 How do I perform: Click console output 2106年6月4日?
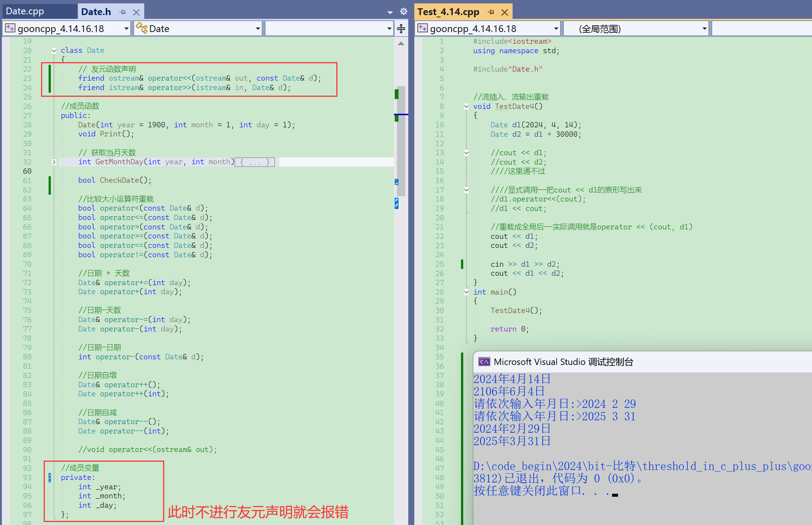(x=509, y=391)
